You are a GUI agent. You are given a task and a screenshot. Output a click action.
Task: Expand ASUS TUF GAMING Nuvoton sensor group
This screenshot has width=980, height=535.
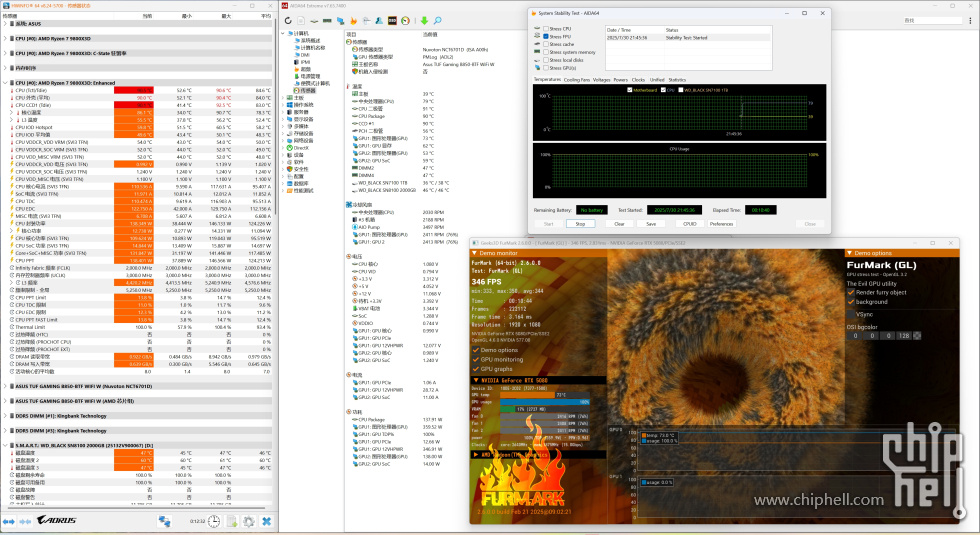coord(6,386)
